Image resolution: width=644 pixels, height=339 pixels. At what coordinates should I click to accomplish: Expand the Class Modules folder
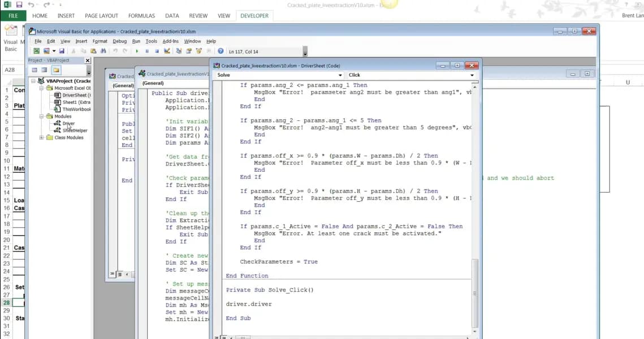(x=40, y=137)
